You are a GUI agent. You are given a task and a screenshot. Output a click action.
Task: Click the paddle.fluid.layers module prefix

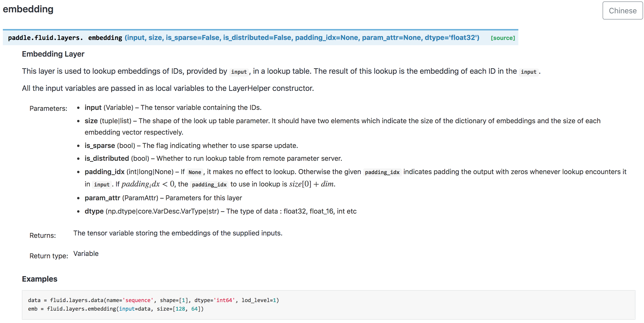click(x=45, y=38)
